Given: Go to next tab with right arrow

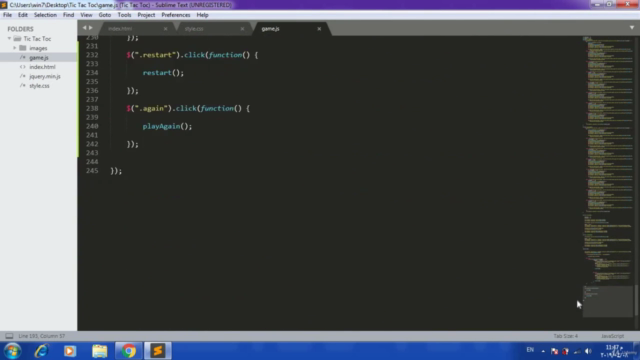Looking at the screenshot, I should (91, 28).
